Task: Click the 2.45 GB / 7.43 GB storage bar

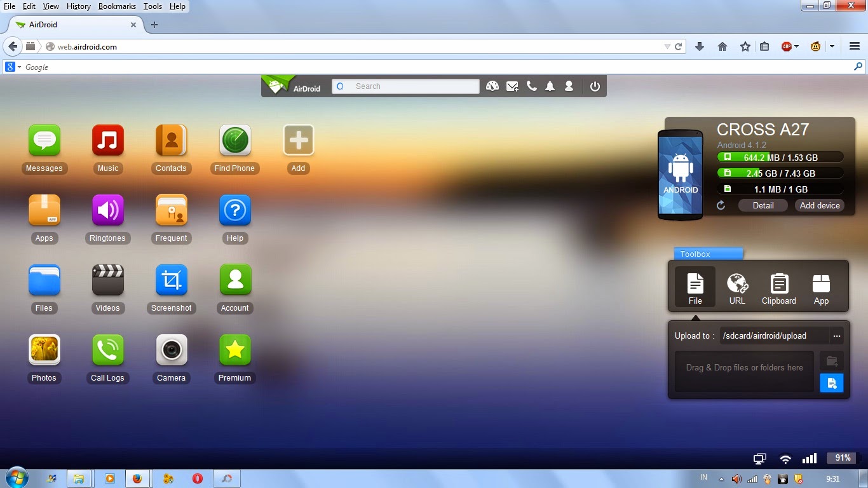Action: click(780, 173)
